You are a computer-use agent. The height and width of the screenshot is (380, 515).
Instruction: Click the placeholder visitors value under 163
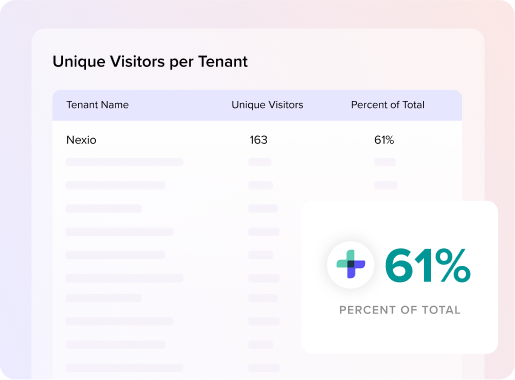(x=260, y=162)
